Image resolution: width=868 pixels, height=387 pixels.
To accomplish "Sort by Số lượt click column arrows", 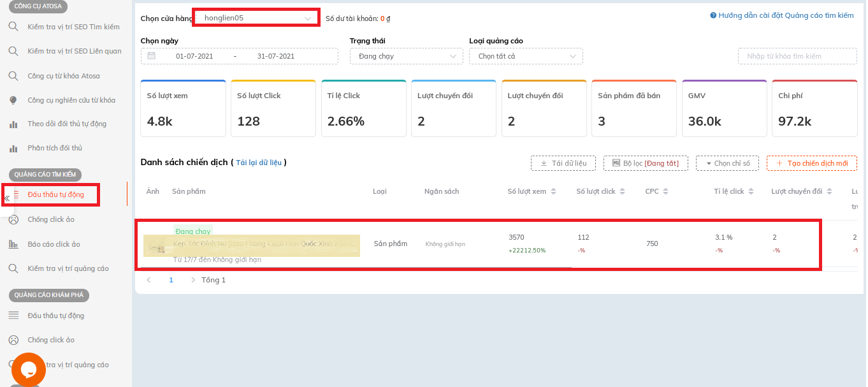I will pyautogui.click(x=622, y=192).
